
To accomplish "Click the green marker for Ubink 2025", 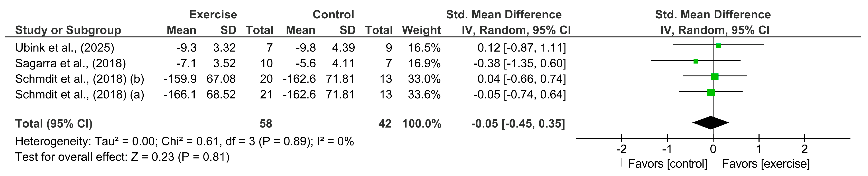I will [718, 46].
